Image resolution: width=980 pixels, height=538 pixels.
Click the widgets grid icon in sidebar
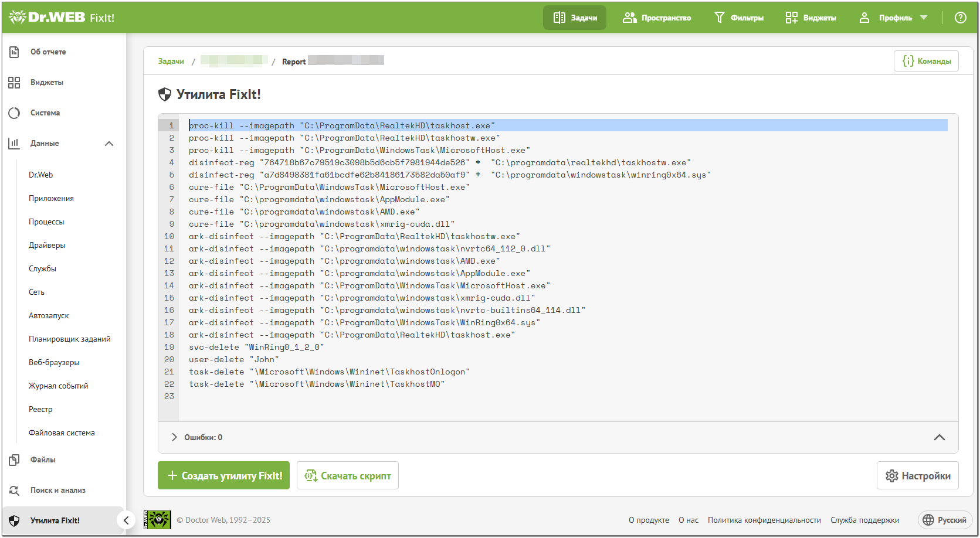point(14,83)
